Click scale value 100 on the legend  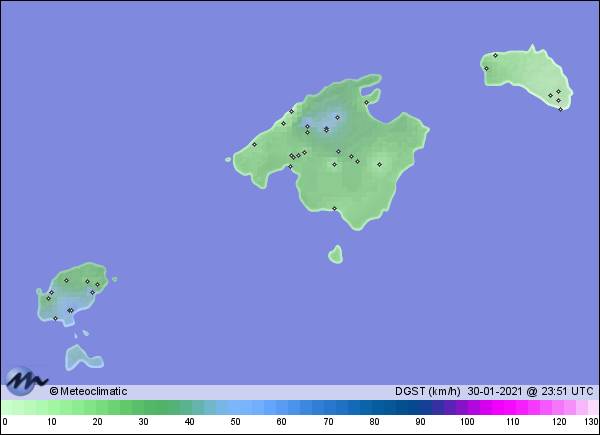467,422
